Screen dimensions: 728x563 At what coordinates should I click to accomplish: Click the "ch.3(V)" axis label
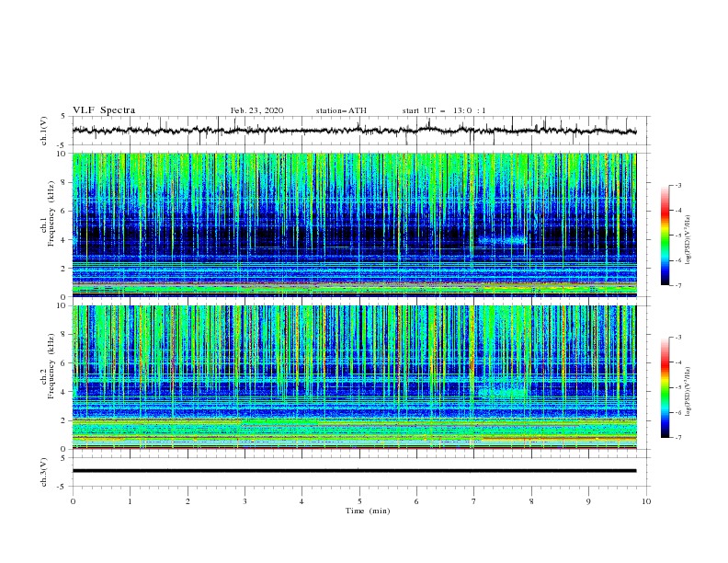click(44, 472)
